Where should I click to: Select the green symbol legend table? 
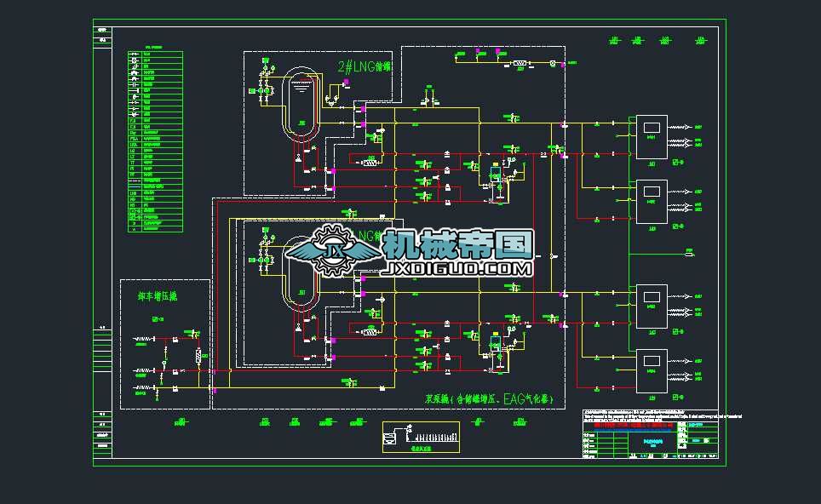tap(156, 141)
